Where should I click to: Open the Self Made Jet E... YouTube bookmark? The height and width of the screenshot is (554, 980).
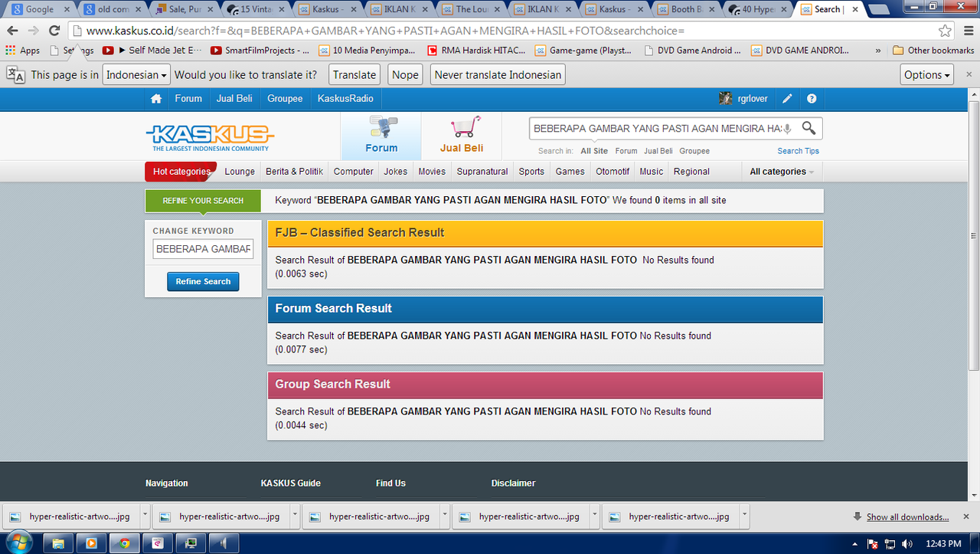pos(152,51)
